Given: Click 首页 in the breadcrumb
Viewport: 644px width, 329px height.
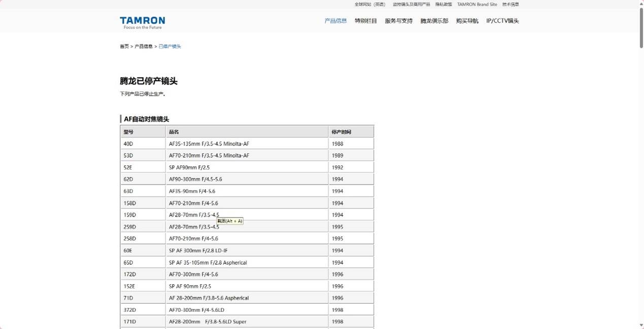Looking at the screenshot, I should point(124,46).
